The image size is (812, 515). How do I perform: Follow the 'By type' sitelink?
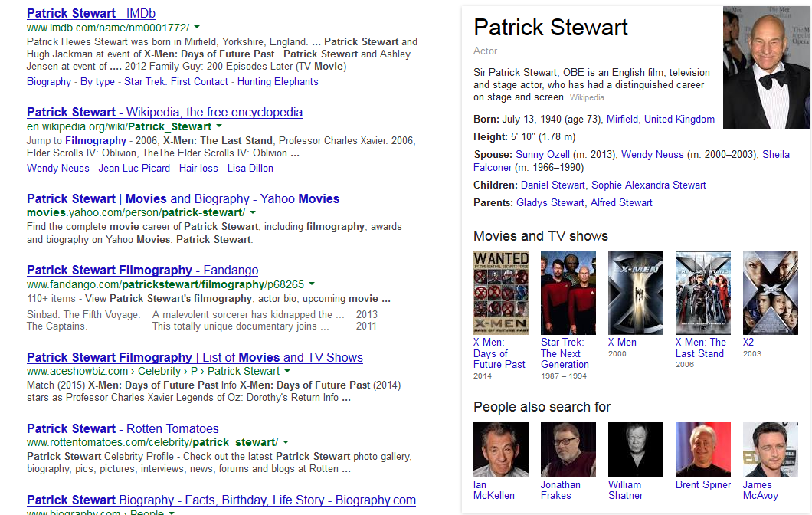click(x=97, y=82)
